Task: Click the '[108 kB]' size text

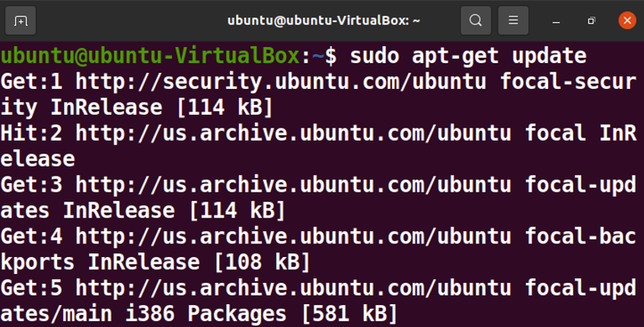Action: pos(262,262)
